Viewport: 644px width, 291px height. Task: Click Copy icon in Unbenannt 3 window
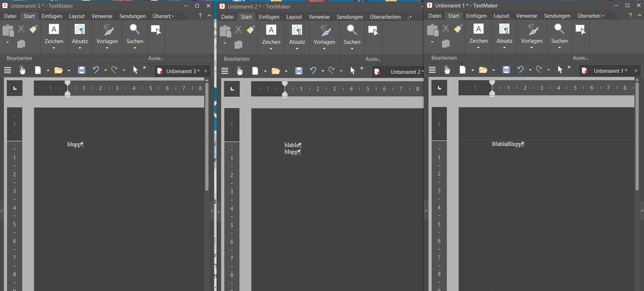(21, 44)
